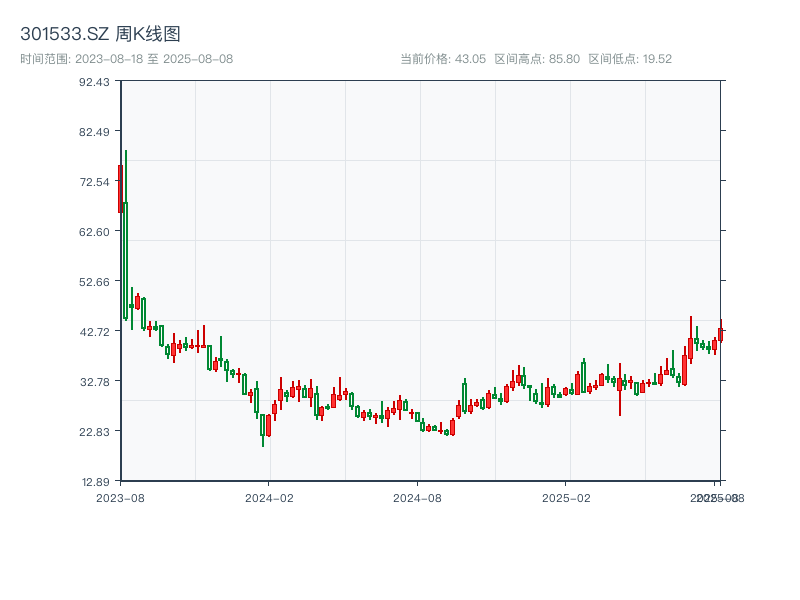This screenshot has height=600, width=800.
Task: Click the x-axis label 2024-02
Action: [x=269, y=498]
